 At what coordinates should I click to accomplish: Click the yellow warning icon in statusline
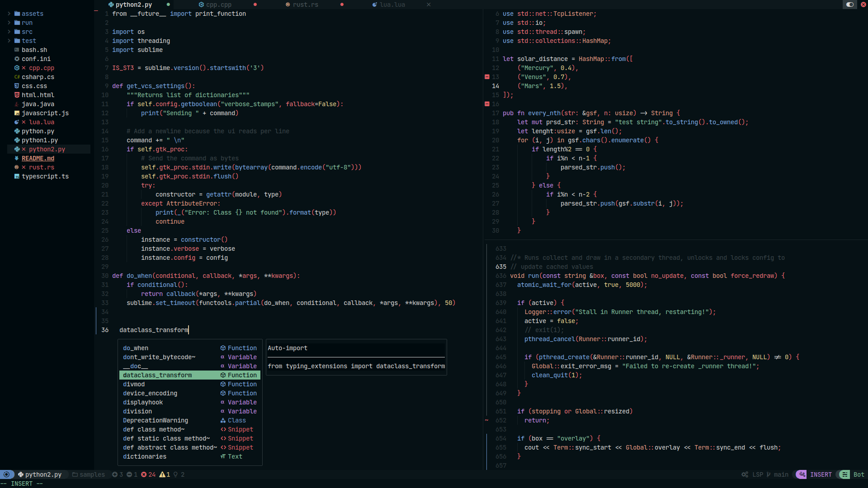[x=162, y=474]
